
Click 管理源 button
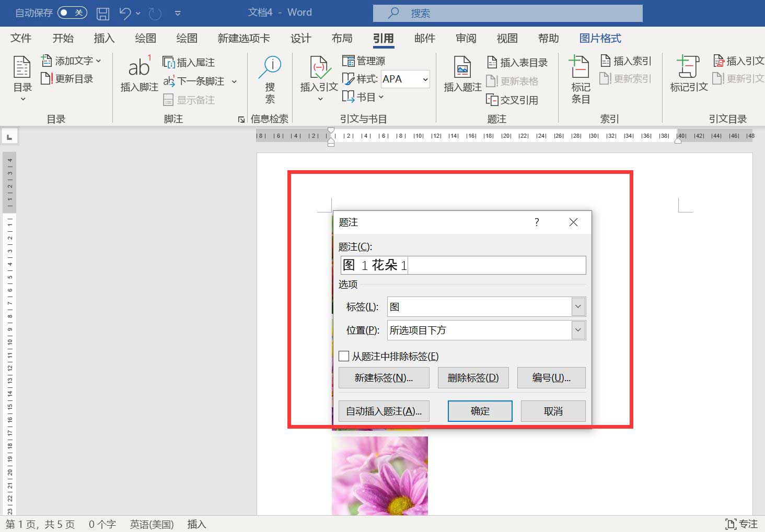(364, 61)
